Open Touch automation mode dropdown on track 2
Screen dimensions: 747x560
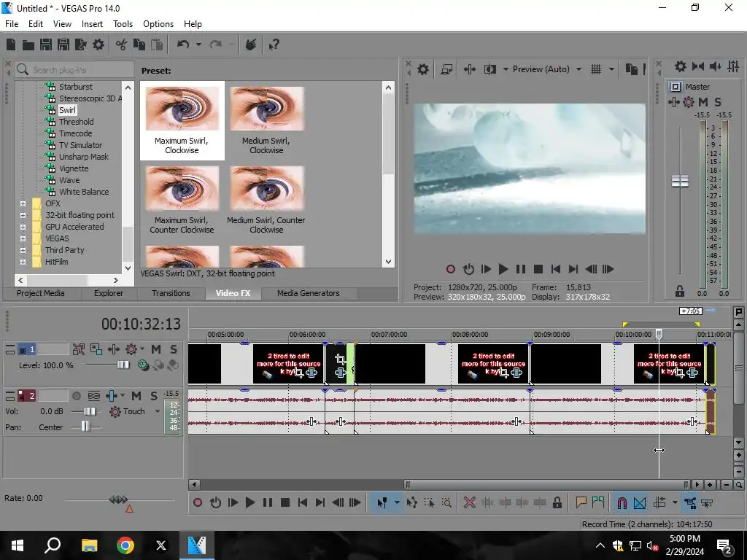[x=158, y=411]
